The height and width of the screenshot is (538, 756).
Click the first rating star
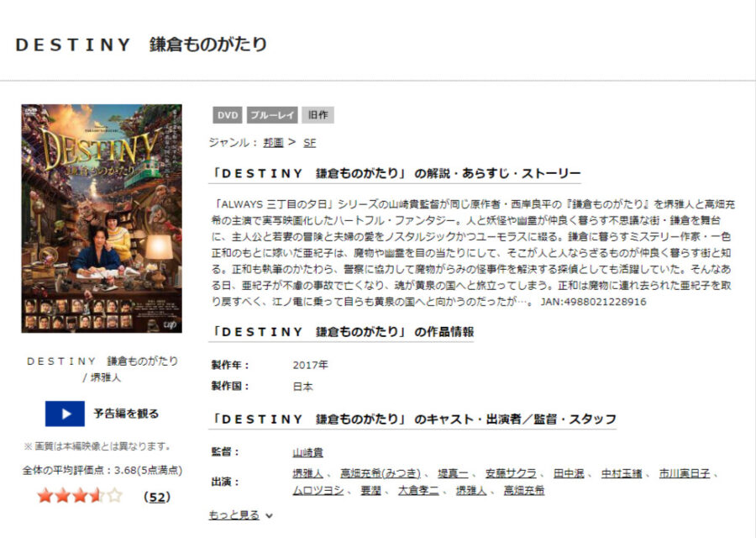45,496
